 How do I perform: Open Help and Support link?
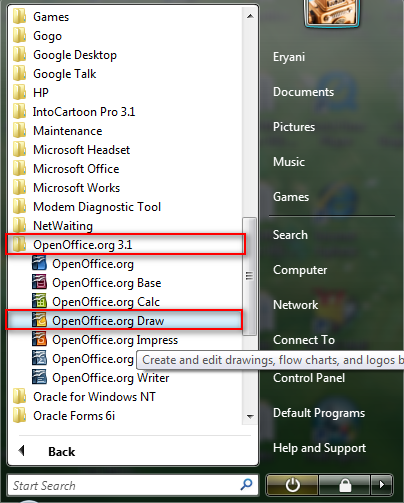(x=319, y=448)
